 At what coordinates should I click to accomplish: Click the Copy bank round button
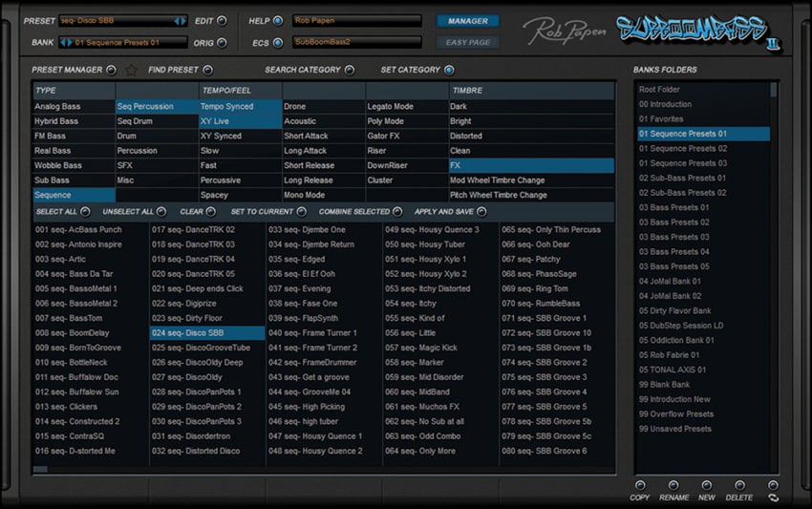[639, 485]
